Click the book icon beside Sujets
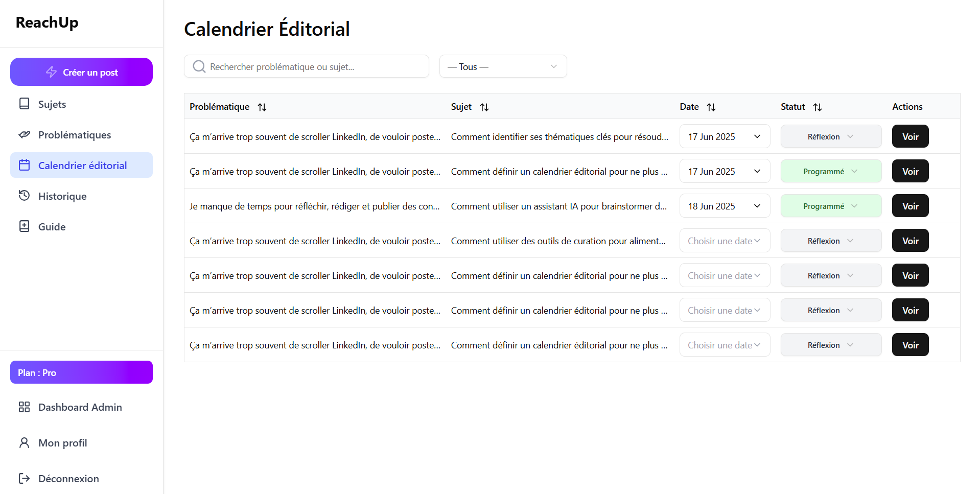Image resolution: width=980 pixels, height=494 pixels. coord(24,104)
